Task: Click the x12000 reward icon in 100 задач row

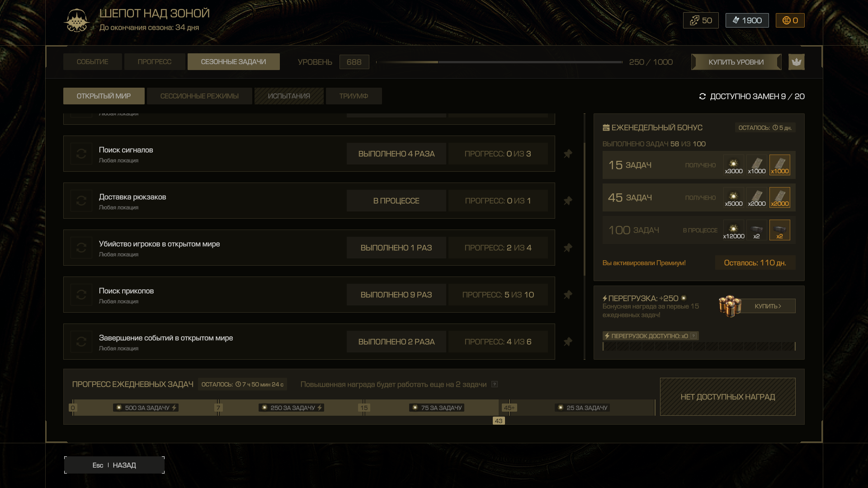Action: (x=733, y=230)
